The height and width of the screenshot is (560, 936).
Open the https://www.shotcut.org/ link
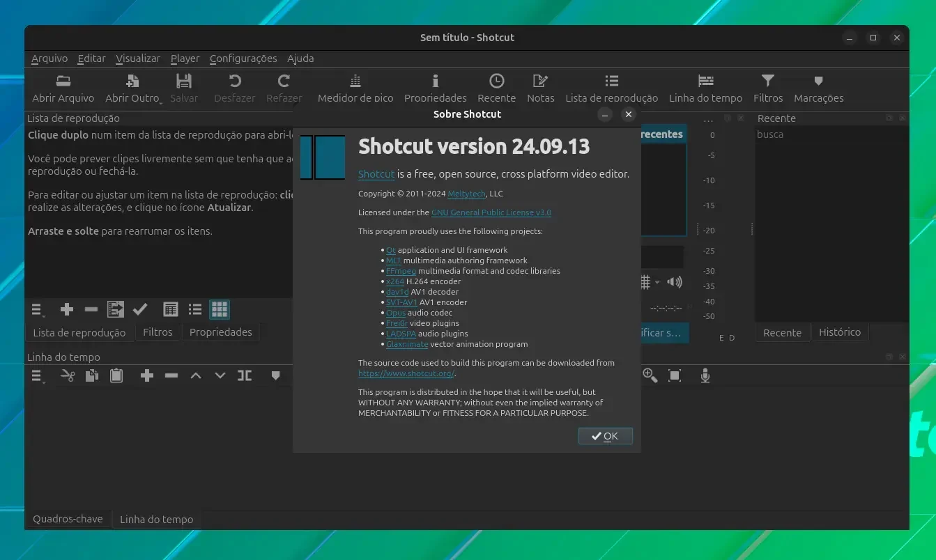coord(406,373)
